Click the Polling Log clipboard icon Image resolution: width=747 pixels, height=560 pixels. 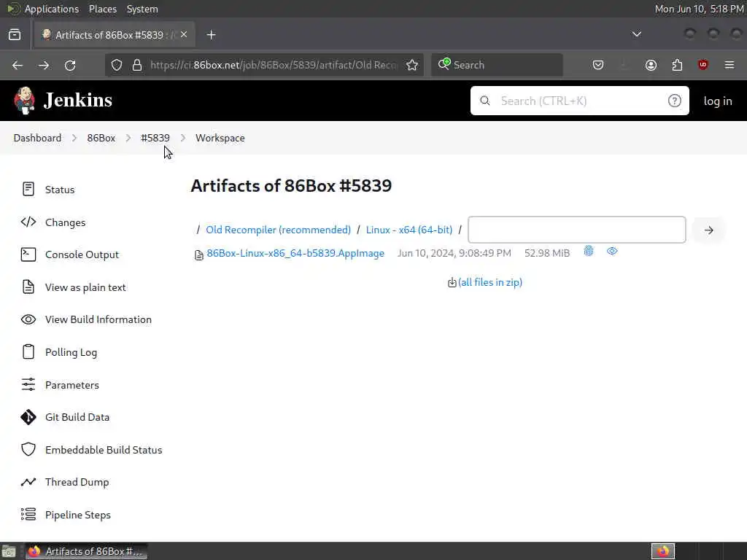pos(28,351)
